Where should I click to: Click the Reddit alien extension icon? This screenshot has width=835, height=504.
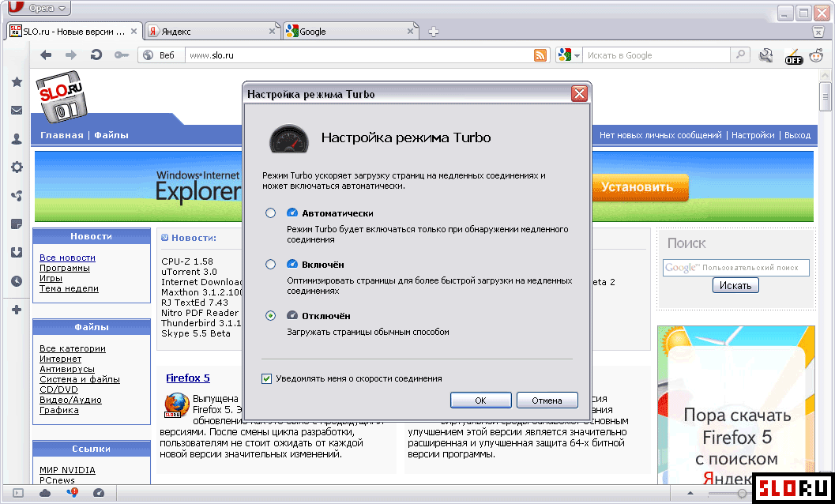816,55
